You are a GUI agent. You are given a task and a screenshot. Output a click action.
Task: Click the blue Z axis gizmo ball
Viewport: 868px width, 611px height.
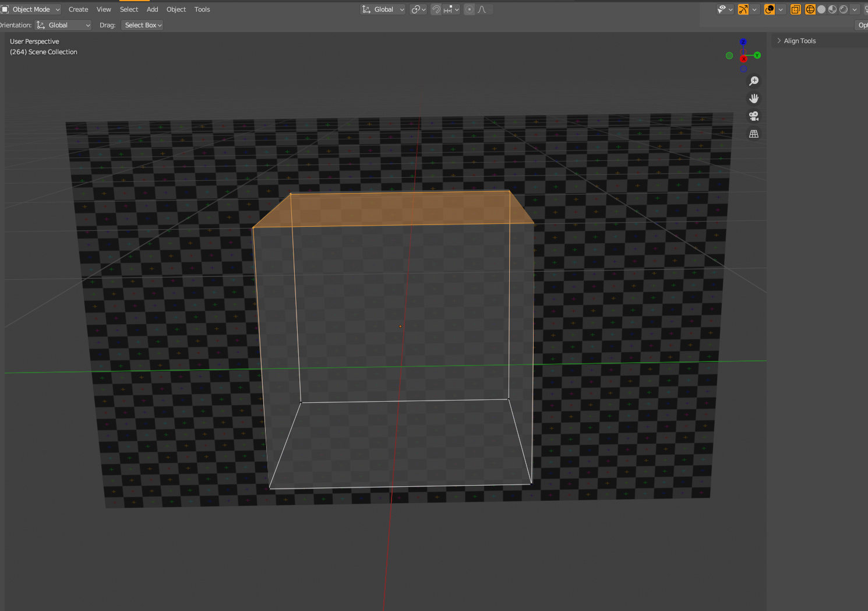tap(743, 42)
